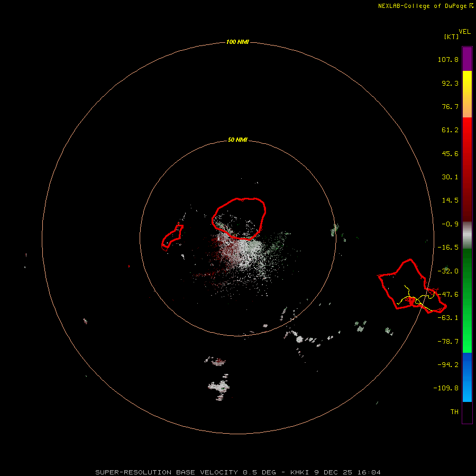Click the red island outline with yellow roads
Image resolution: width=476 pixels, height=476 pixels.
[412, 286]
